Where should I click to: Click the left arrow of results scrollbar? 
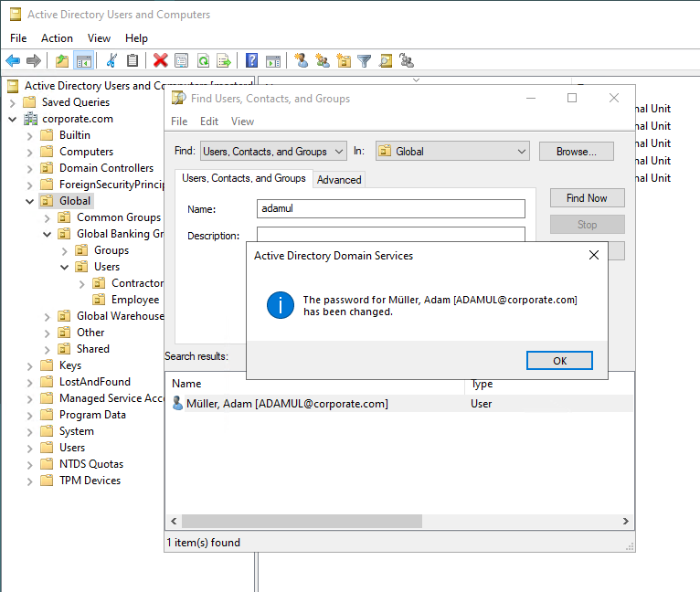coord(174,521)
